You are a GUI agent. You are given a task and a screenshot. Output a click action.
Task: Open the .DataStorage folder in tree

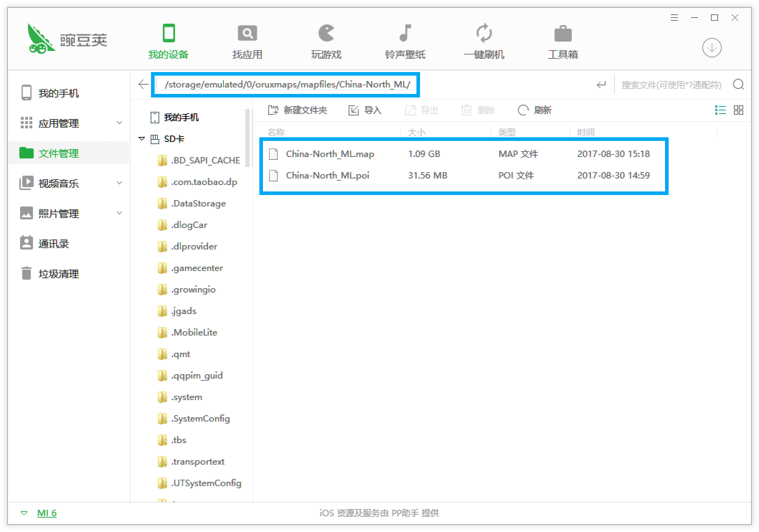click(198, 204)
